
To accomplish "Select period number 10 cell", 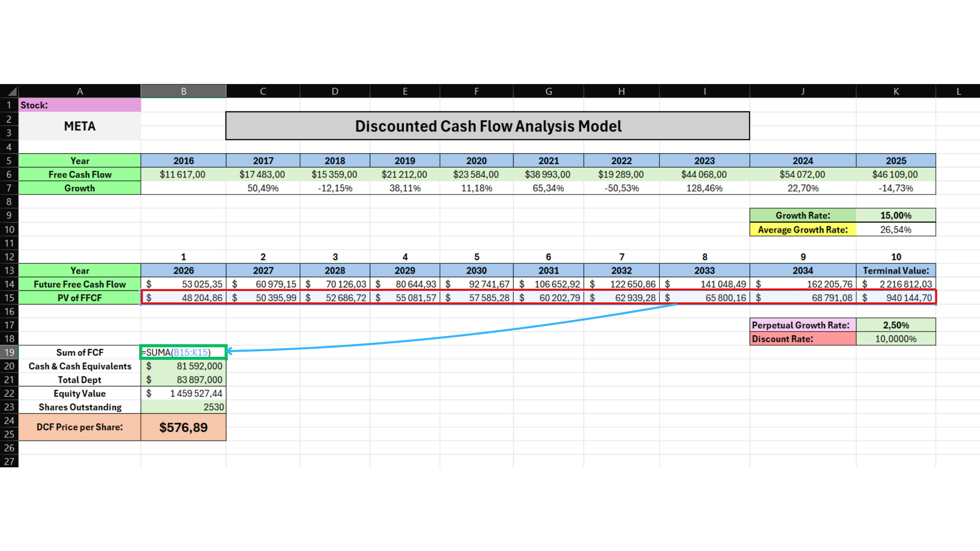I will [896, 257].
